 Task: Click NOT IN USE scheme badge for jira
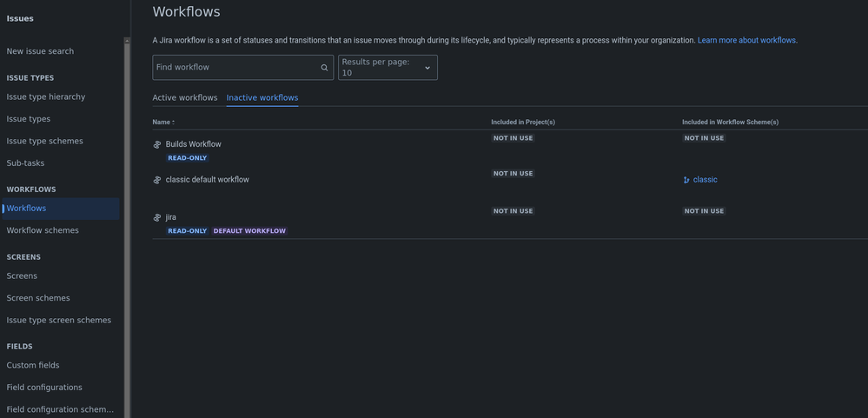pyautogui.click(x=704, y=211)
